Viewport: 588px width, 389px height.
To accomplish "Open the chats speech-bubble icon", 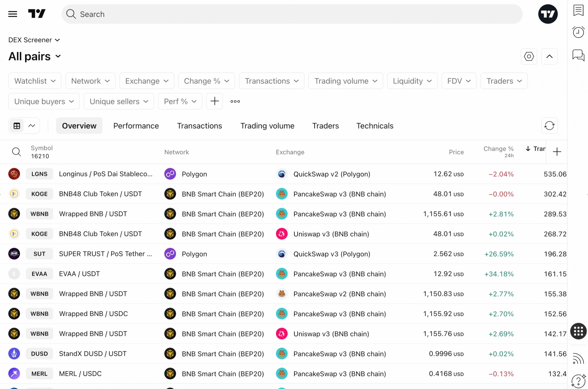I will 578,55.
